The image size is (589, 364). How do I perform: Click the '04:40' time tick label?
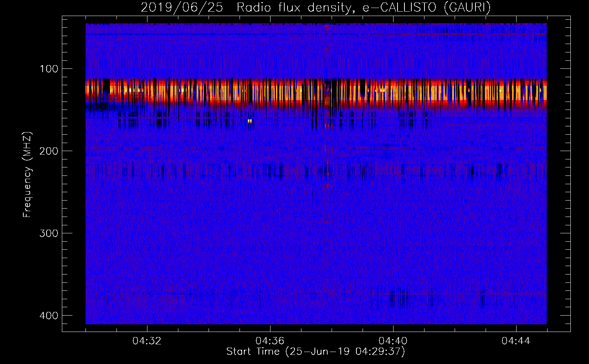(x=393, y=341)
